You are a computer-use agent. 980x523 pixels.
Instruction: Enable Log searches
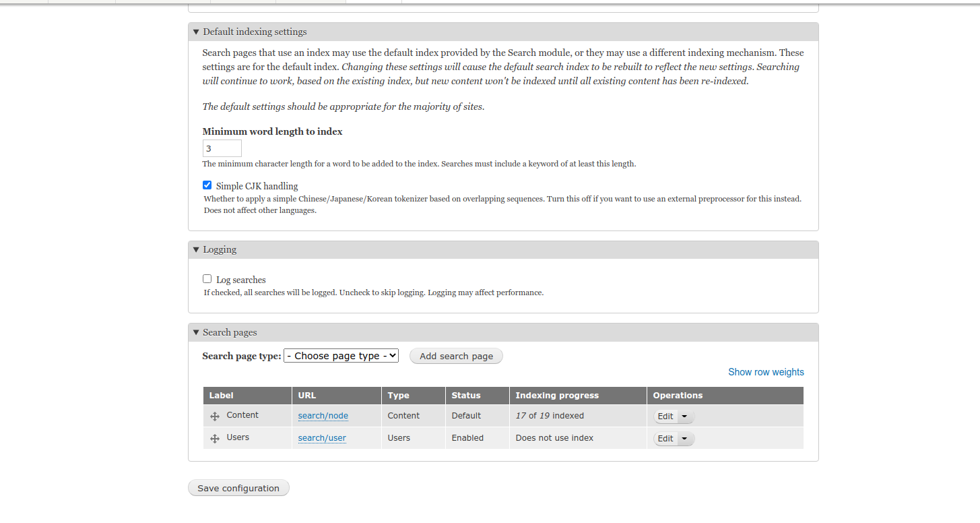(207, 278)
